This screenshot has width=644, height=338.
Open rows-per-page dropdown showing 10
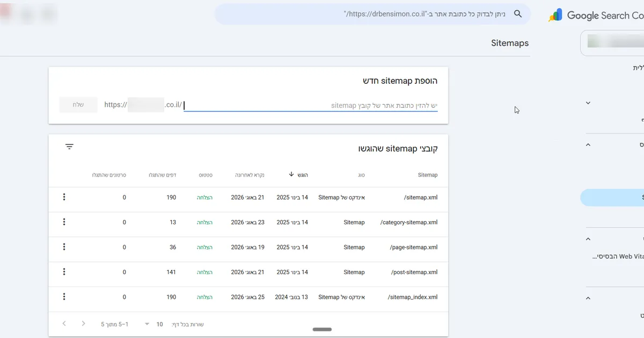pyautogui.click(x=153, y=324)
